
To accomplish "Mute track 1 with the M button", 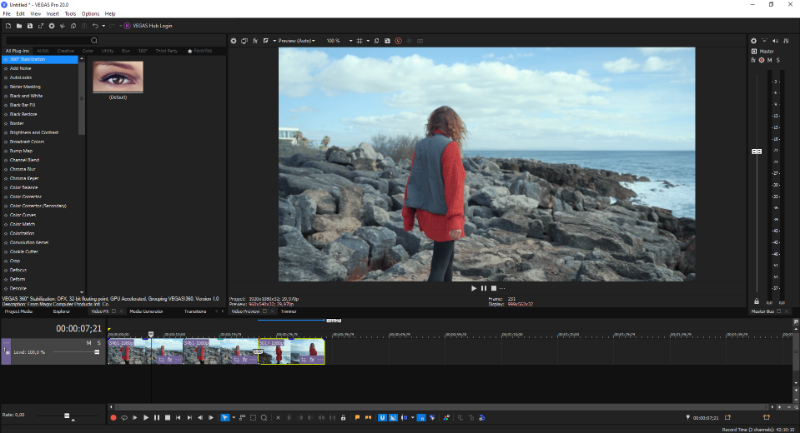I will click(88, 343).
